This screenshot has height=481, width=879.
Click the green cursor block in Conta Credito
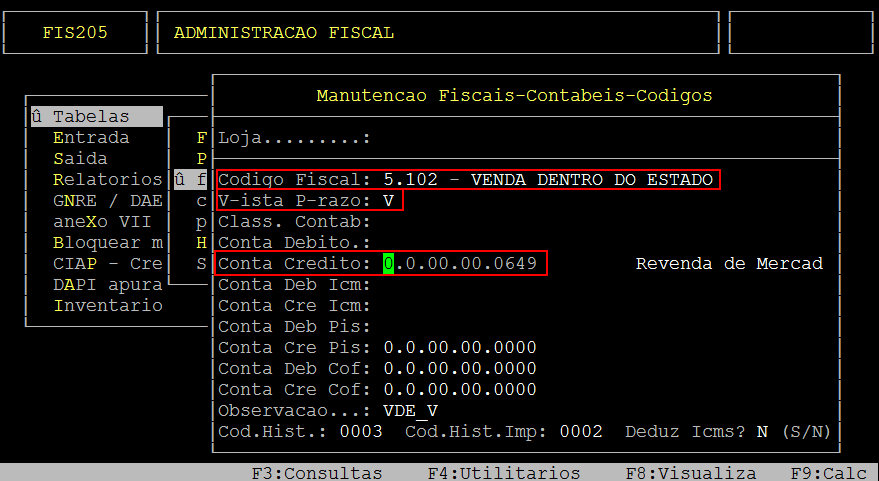point(389,264)
